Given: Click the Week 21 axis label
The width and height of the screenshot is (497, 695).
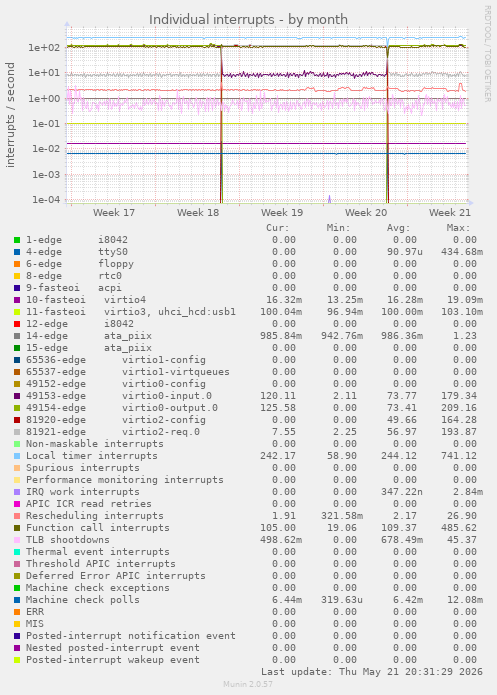Looking at the screenshot, I should tap(450, 213).
